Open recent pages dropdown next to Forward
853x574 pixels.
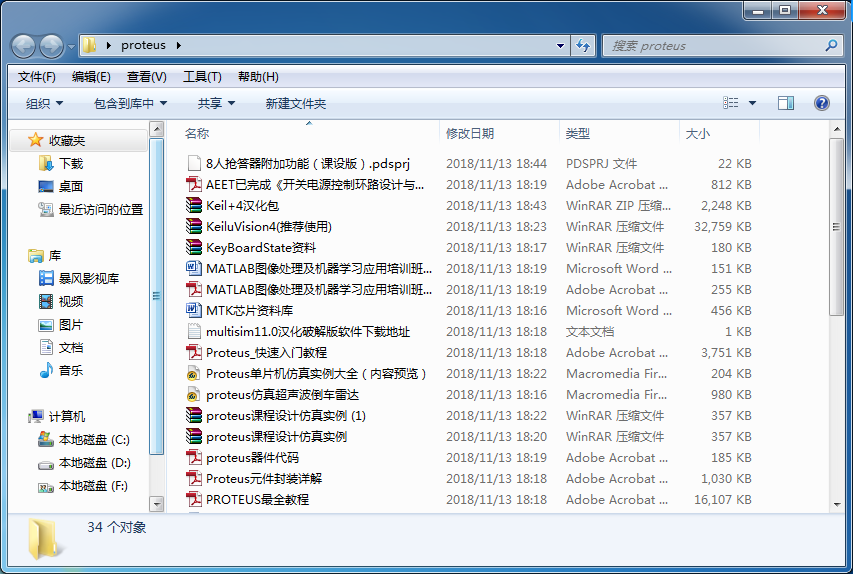71,47
